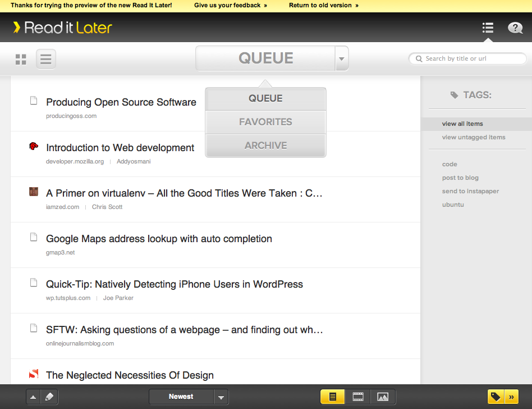Filter by articles icon in bottom bar
532x409 pixels.
coord(332,397)
